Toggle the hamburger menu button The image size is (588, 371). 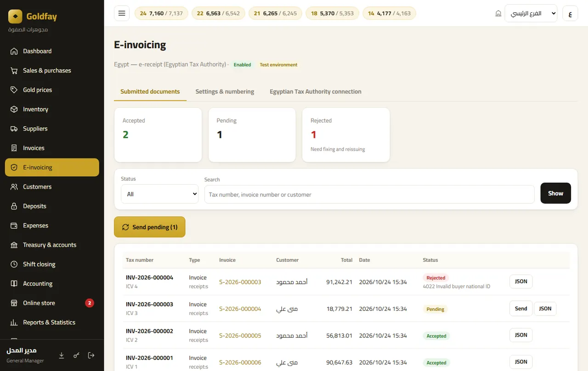click(x=122, y=13)
